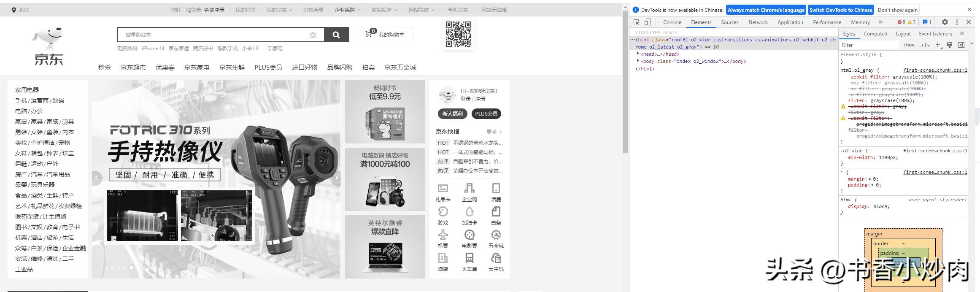This screenshot has width=980, height=292.
Task: Click the user avatar beside Hi~欢迎逛京东
Action: point(447,95)
